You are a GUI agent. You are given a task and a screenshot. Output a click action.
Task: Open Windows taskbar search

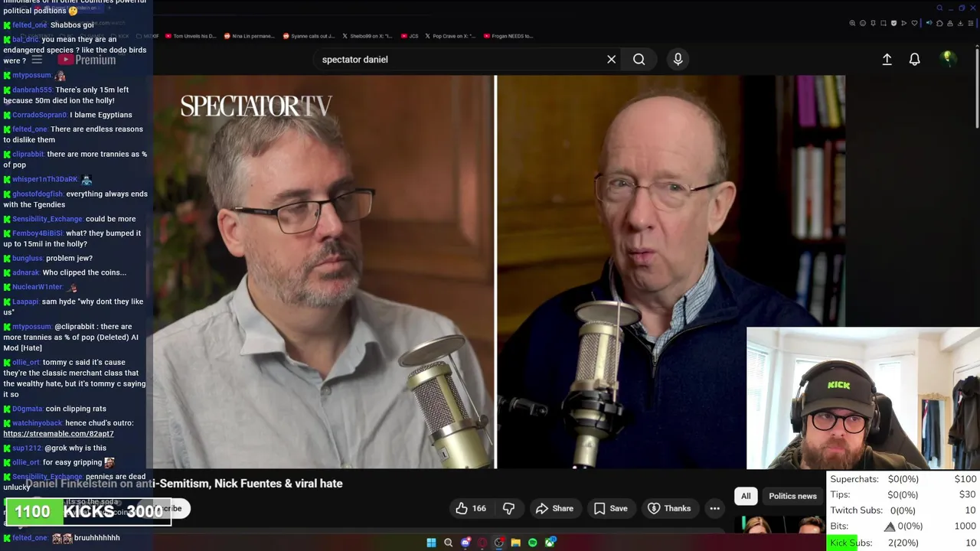(x=449, y=543)
